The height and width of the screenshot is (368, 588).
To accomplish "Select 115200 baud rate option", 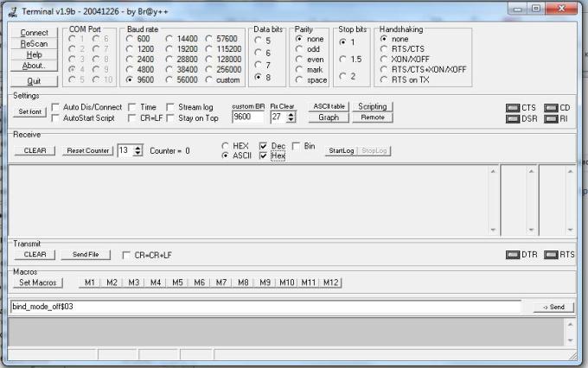I will tap(209, 50).
